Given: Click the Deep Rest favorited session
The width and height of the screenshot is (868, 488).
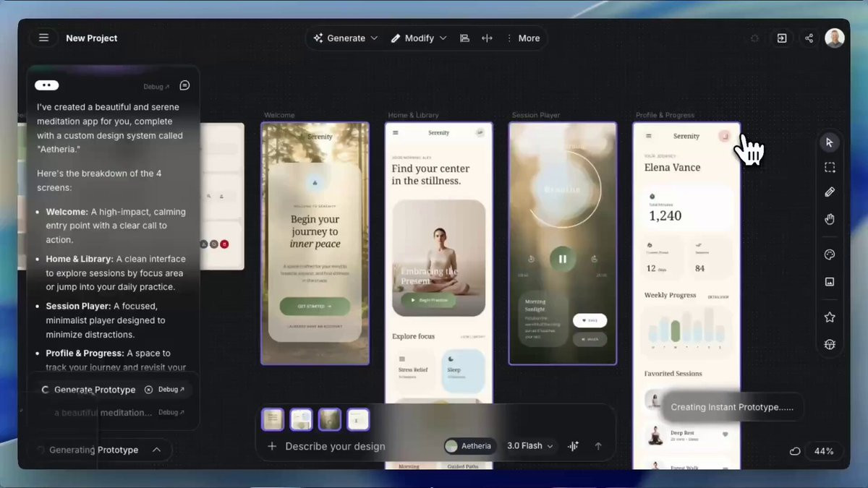Looking at the screenshot, I should tap(686, 435).
